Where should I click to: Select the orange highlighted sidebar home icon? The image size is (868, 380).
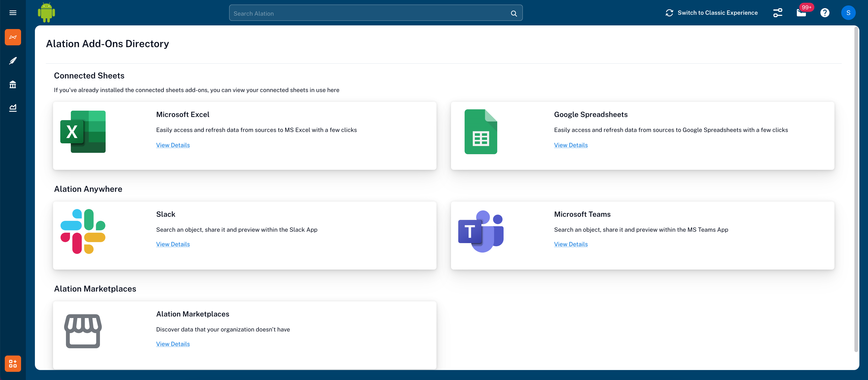(x=13, y=37)
